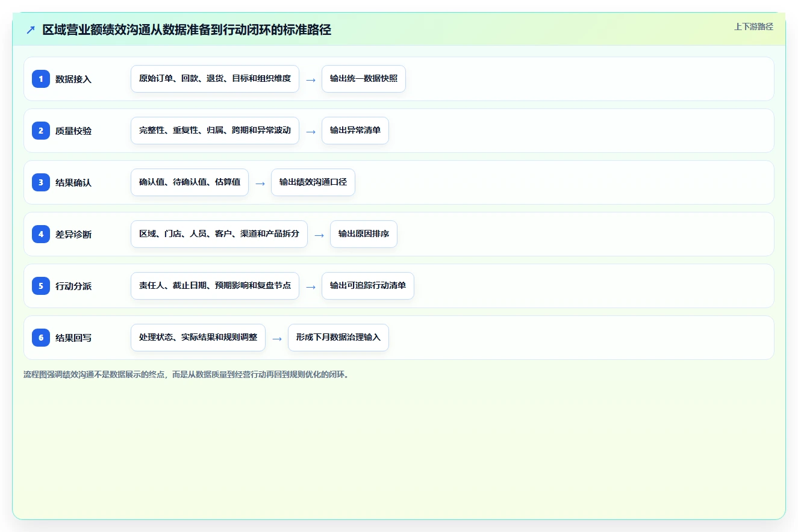Open the 输出可追踪行动清单 output box
The height and width of the screenshot is (532, 798).
[368, 285]
